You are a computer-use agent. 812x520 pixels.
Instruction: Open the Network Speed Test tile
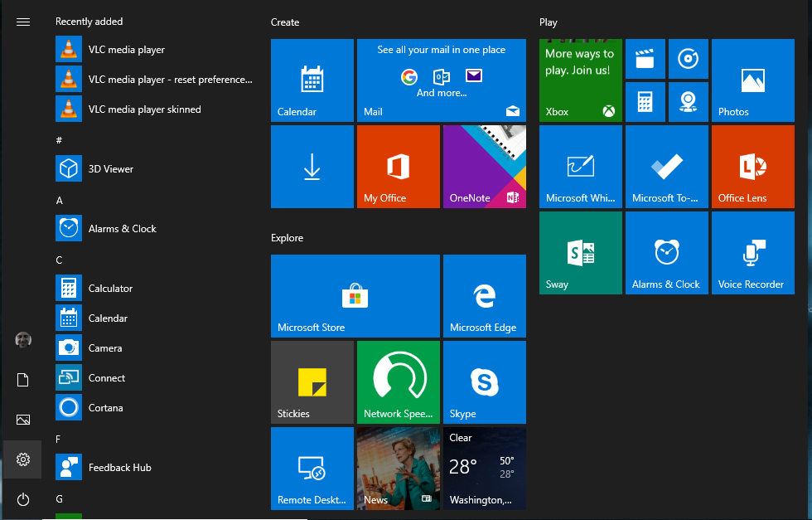[399, 382]
